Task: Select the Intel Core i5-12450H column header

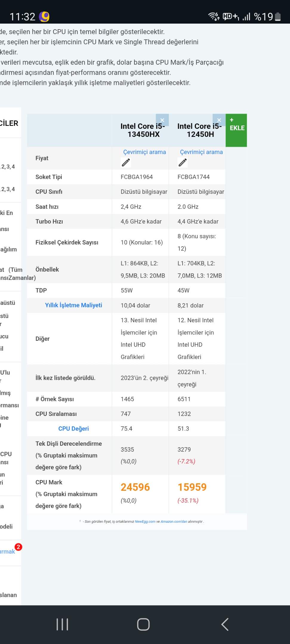Action: pyautogui.click(x=200, y=130)
